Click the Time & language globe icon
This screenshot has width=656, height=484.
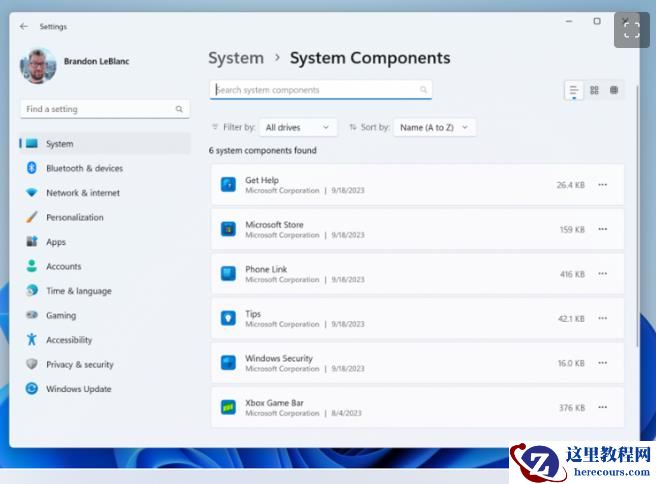pyautogui.click(x=32, y=290)
